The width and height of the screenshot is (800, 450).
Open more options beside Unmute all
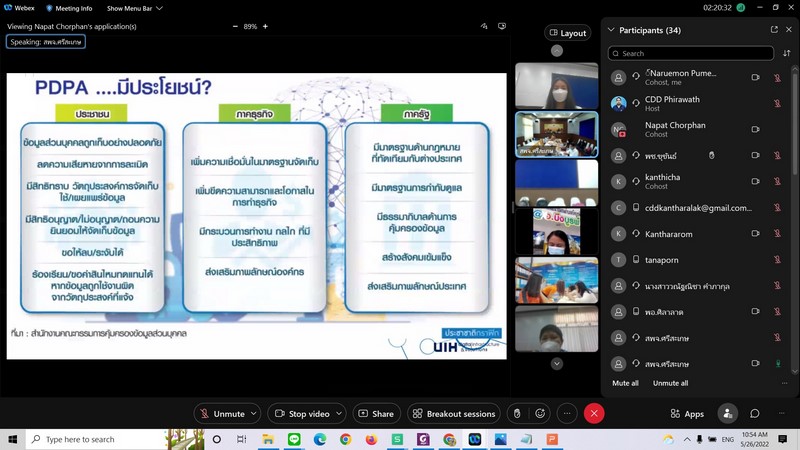pos(784,383)
